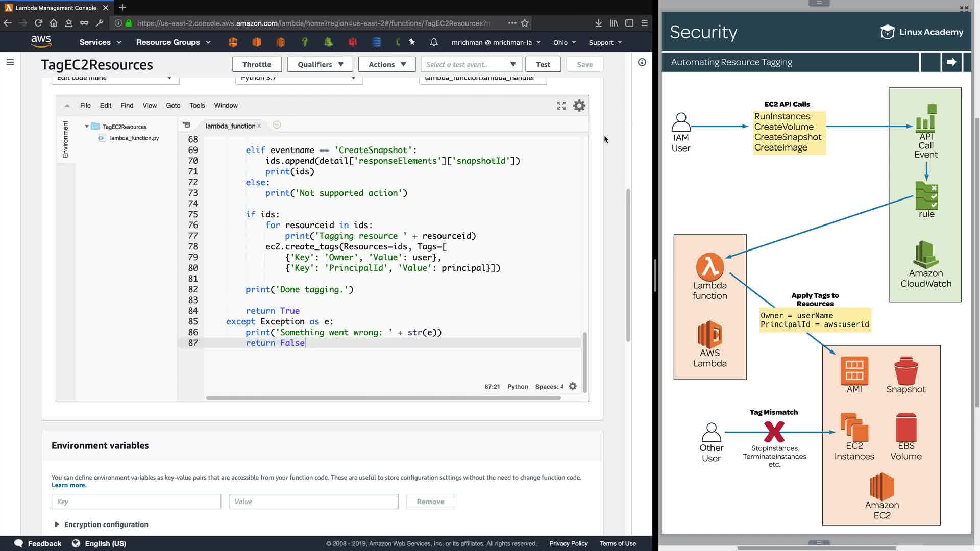Click the Test button

click(543, 64)
